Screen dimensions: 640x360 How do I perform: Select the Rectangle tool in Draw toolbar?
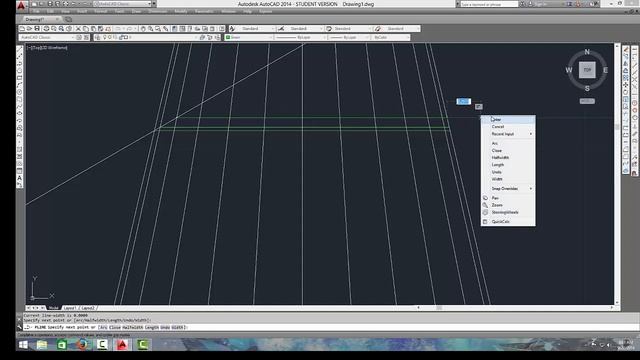point(19,78)
